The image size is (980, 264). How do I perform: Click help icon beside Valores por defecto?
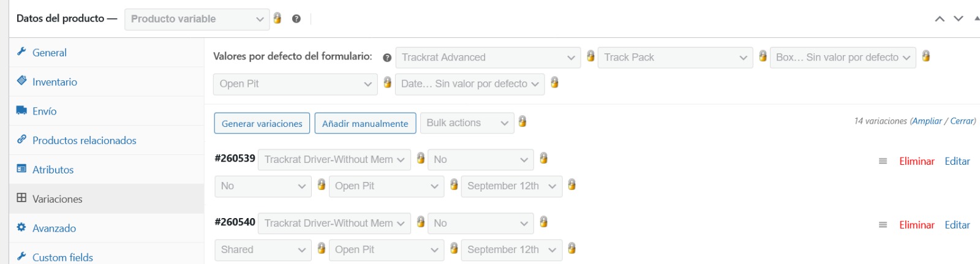[387, 58]
